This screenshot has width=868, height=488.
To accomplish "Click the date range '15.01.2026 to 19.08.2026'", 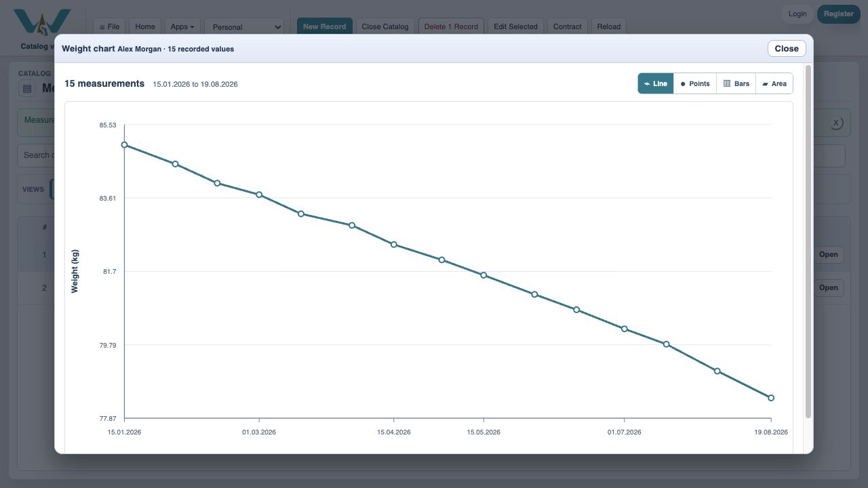I will tap(195, 84).
